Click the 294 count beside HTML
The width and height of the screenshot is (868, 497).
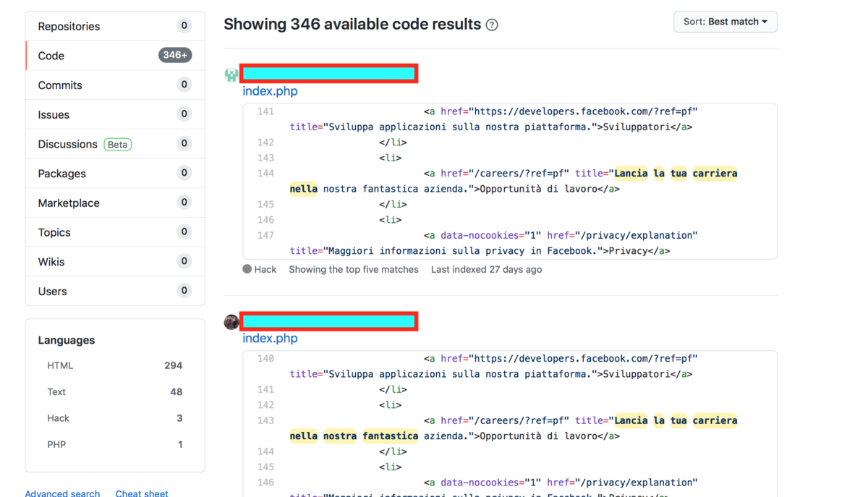pyautogui.click(x=174, y=365)
